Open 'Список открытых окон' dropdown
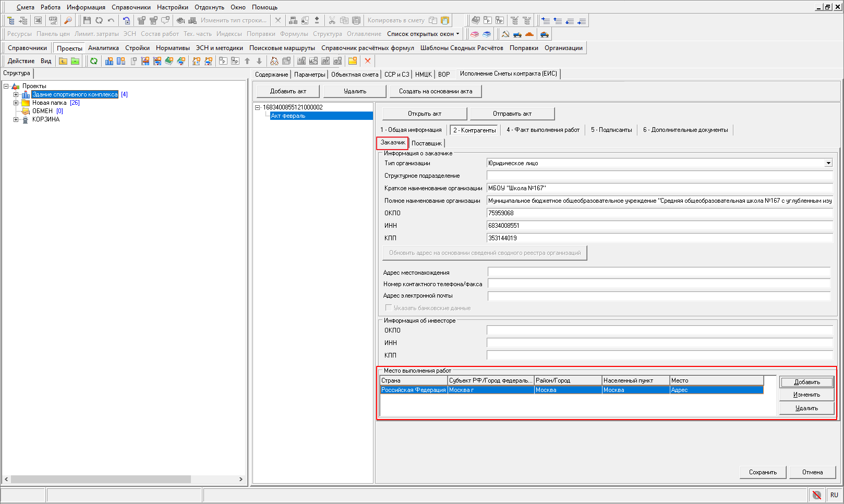Viewport: 844px width, 504px height. coord(423,34)
